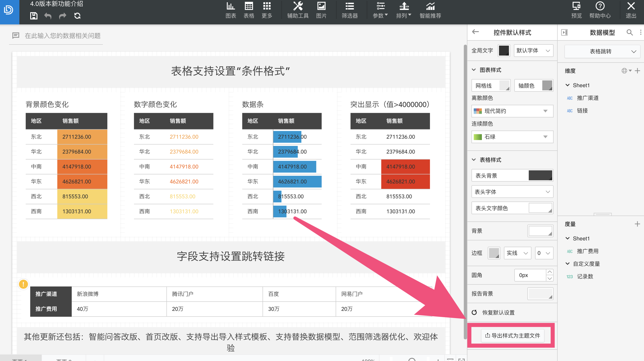Go back from 控件默认样式 panel

click(x=475, y=32)
